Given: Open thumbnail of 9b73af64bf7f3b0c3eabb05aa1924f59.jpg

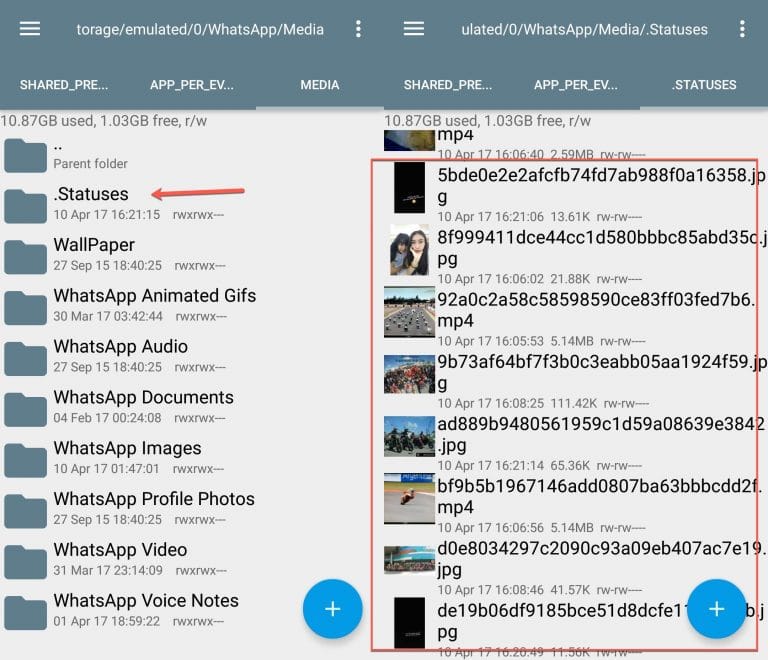Looking at the screenshot, I should (409, 374).
